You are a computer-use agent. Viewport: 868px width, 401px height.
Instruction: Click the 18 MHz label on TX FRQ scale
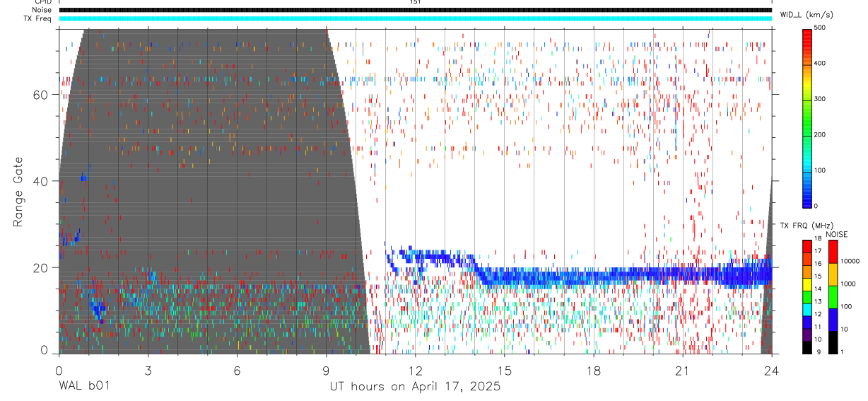click(818, 239)
